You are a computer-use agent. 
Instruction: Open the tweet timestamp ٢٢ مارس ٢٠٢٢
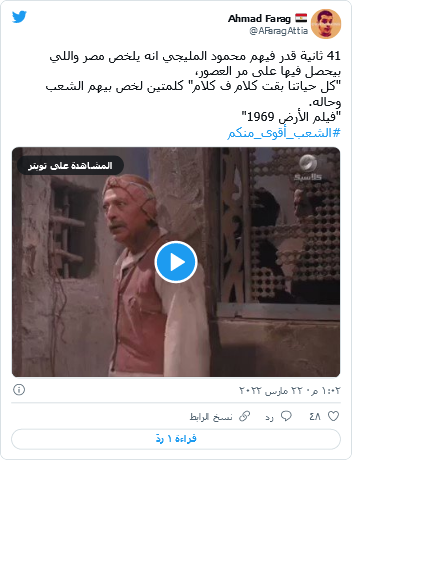290,391
